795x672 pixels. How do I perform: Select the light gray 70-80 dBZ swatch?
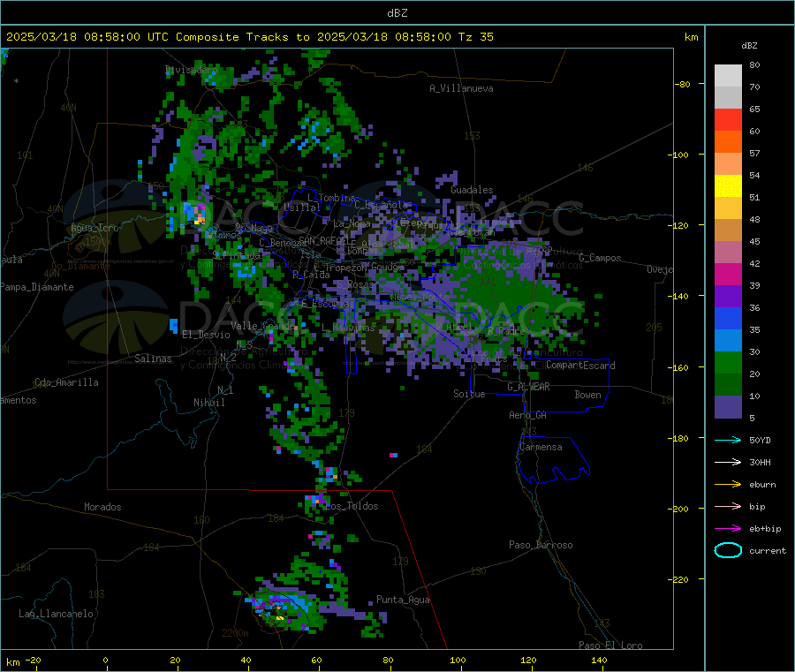(x=728, y=76)
